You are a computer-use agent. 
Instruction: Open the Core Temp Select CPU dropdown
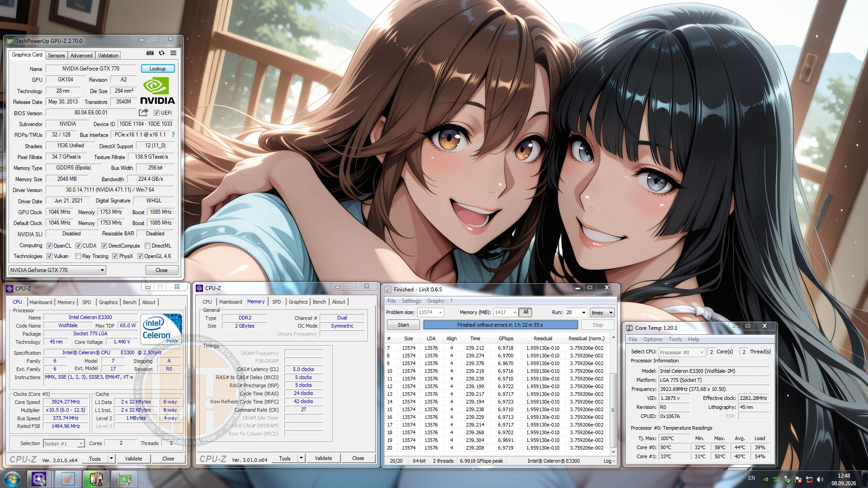[x=682, y=352]
